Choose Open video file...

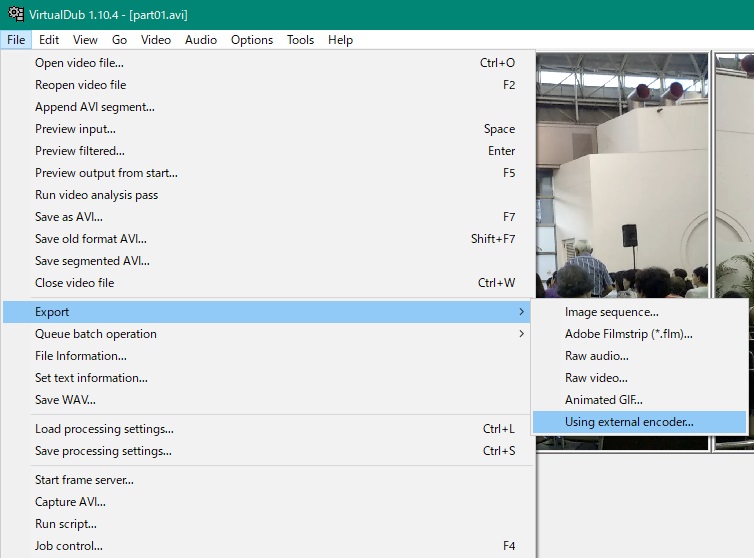coord(268,63)
